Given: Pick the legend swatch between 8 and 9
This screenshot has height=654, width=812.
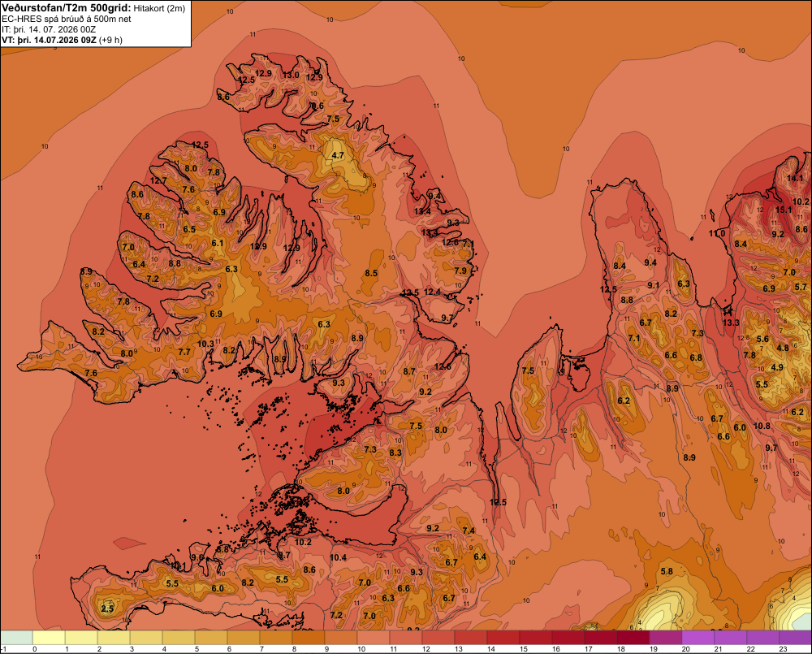Looking at the screenshot, I should [x=309, y=638].
